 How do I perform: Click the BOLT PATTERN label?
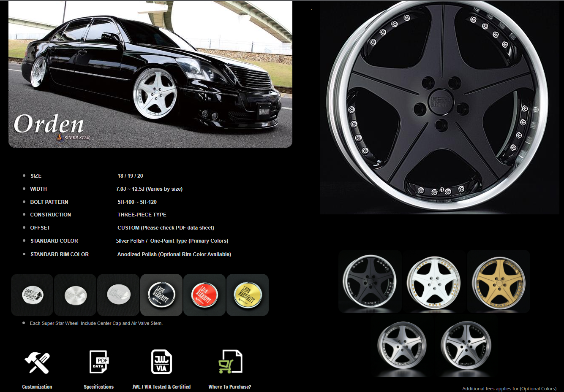coord(49,202)
